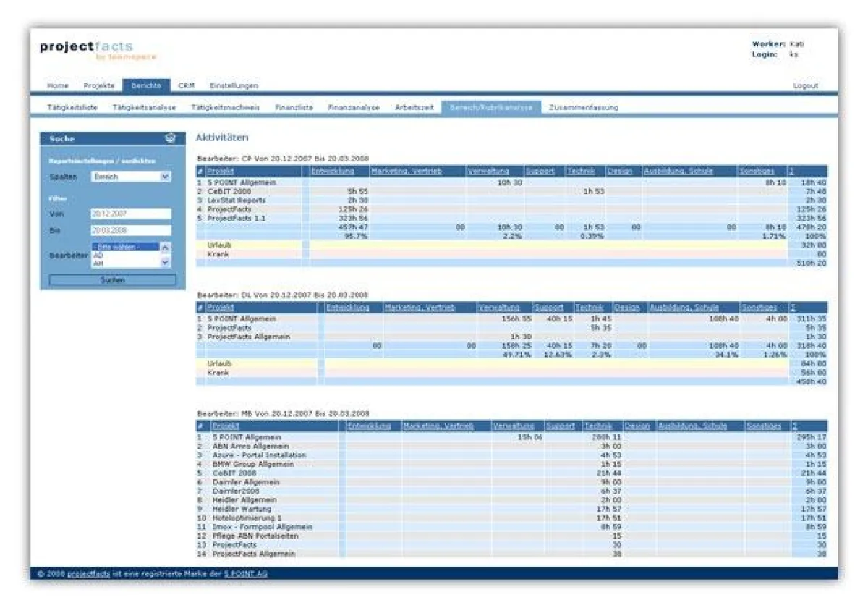Select 'AD' in the Bearbeiter list

[99, 256]
